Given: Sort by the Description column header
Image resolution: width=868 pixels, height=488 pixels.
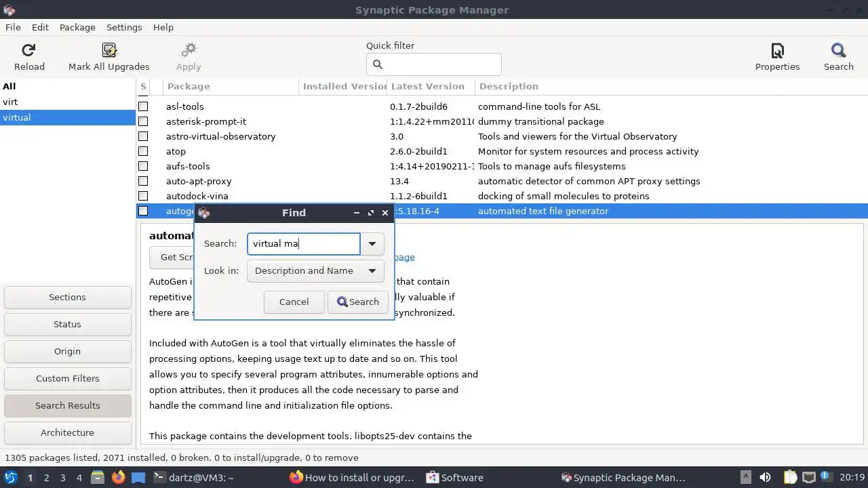Looking at the screenshot, I should click(671, 86).
